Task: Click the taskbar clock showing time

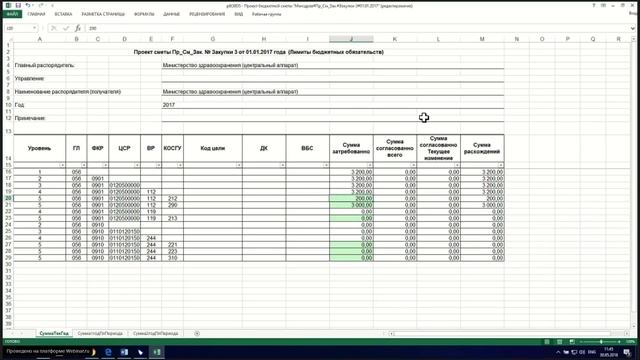Action: point(609,352)
